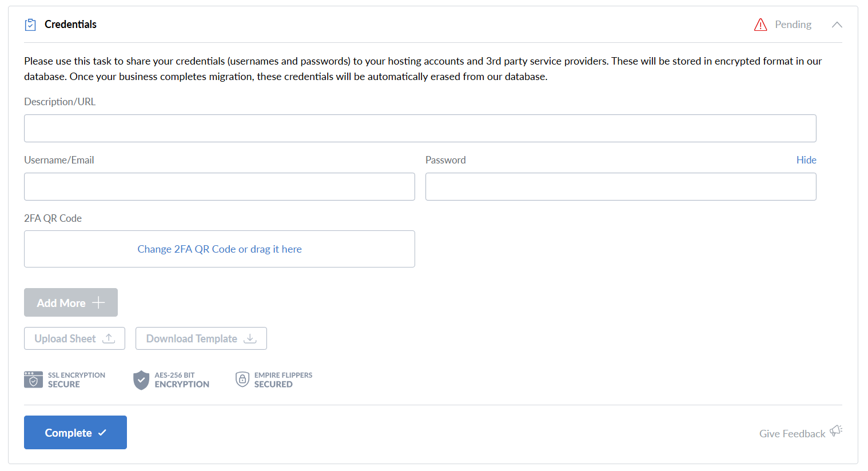The image size is (868, 471).
Task: Click the megaphone icon beside Give Feedback
Action: (836, 431)
